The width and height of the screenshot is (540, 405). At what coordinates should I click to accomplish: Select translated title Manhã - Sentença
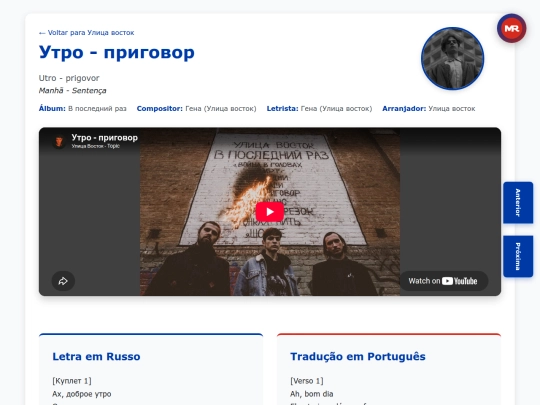click(72, 91)
